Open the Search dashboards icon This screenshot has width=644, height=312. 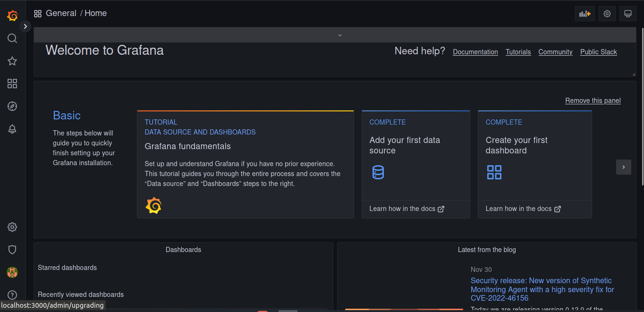tap(13, 38)
